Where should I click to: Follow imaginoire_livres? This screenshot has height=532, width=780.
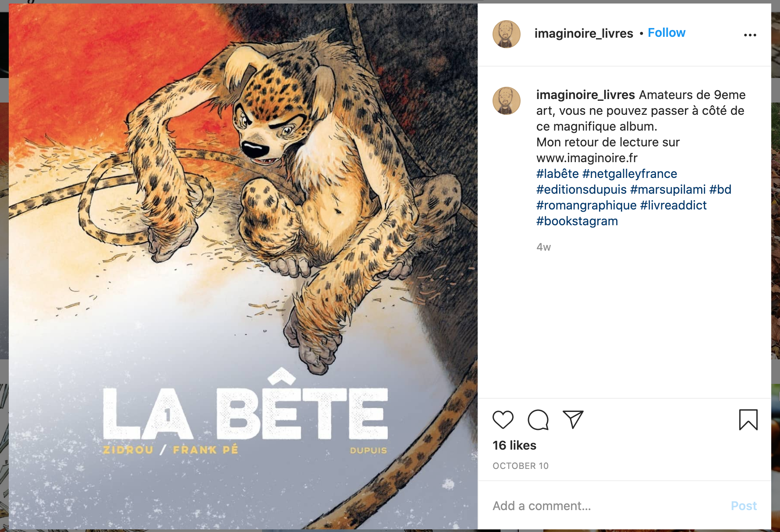point(667,33)
